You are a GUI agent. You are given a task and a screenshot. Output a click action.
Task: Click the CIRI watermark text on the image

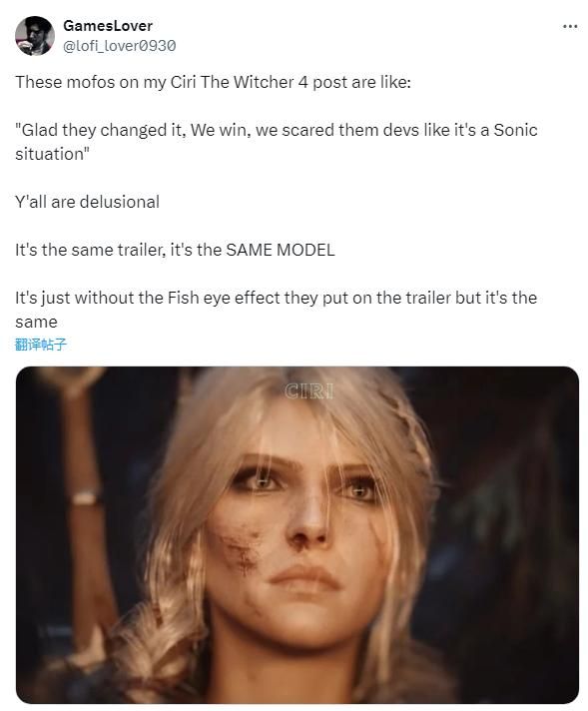[x=308, y=390]
